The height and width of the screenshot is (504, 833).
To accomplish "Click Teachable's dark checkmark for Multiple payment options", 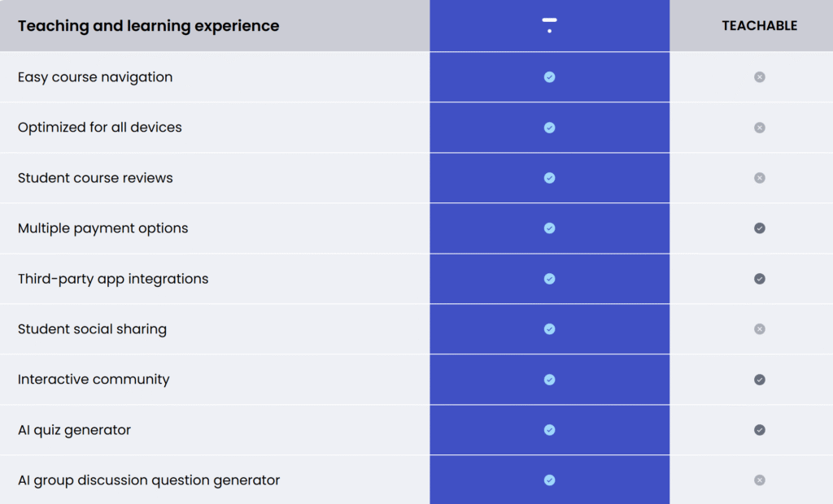I will click(759, 228).
